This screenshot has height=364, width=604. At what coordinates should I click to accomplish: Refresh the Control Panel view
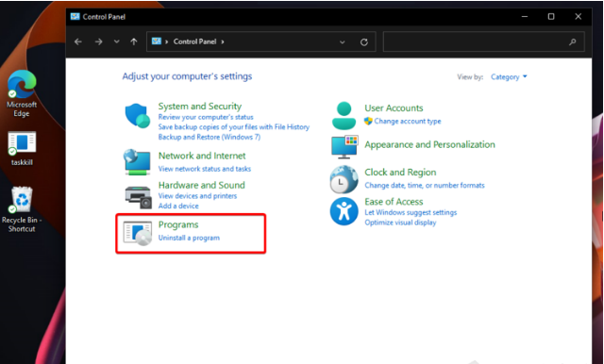(364, 41)
